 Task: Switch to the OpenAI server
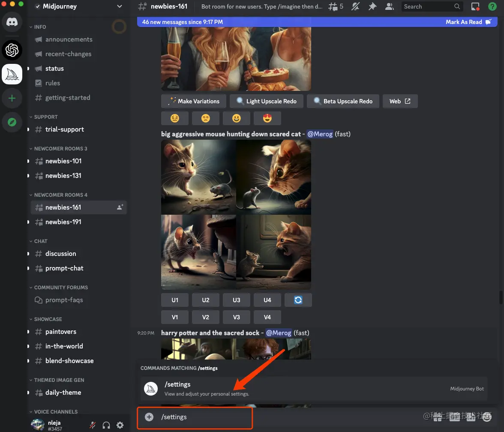(12, 50)
